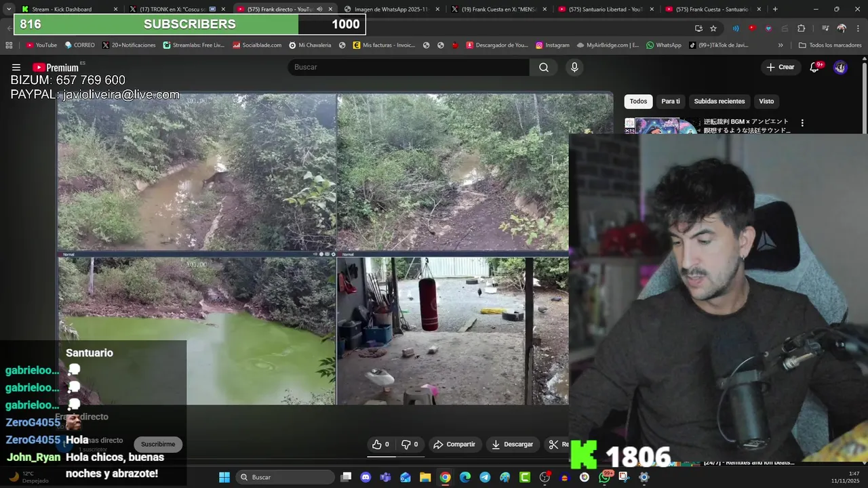868x488 pixels.
Task: Dislike the video with thumbs down
Action: pyautogui.click(x=410, y=445)
